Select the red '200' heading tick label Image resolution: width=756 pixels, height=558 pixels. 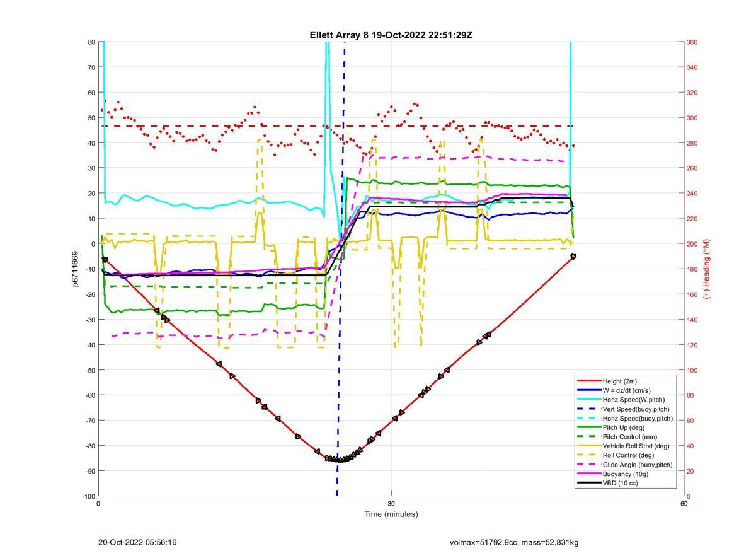(692, 244)
